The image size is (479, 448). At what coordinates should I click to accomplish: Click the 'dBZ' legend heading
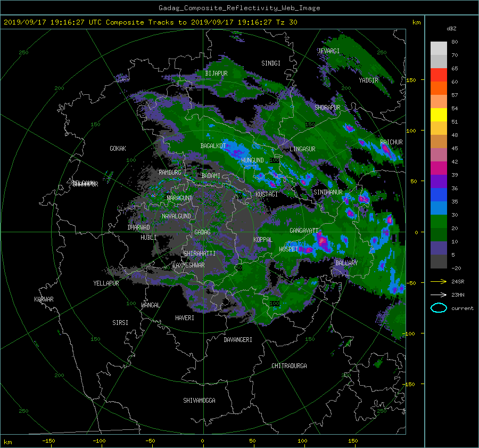(451, 28)
